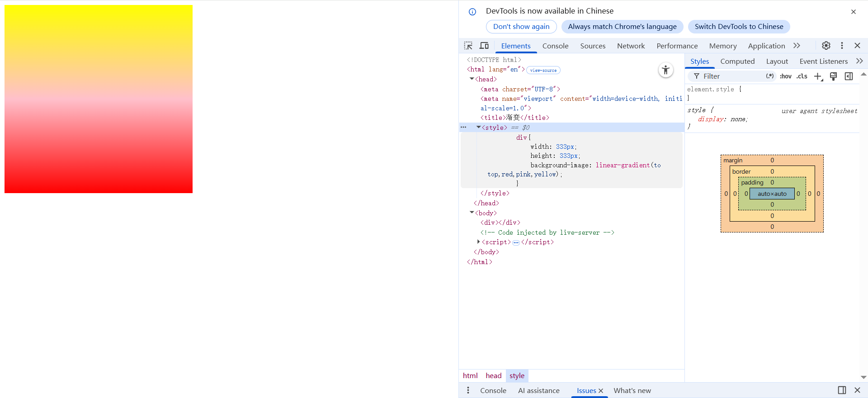Toggle the drawer dock layout icon
Screen dimensions: 868x398
pos(842,390)
